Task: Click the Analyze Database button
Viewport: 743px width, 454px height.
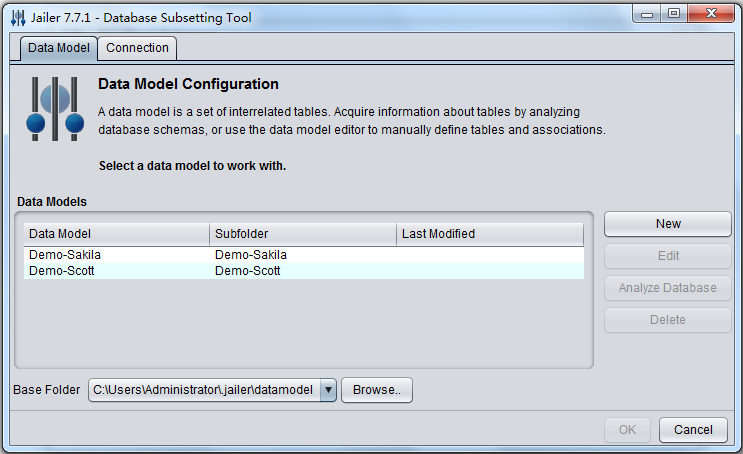Action: tap(668, 288)
